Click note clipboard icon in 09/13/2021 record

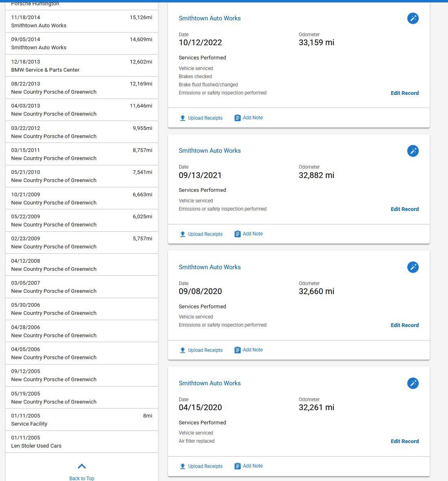coord(238,234)
